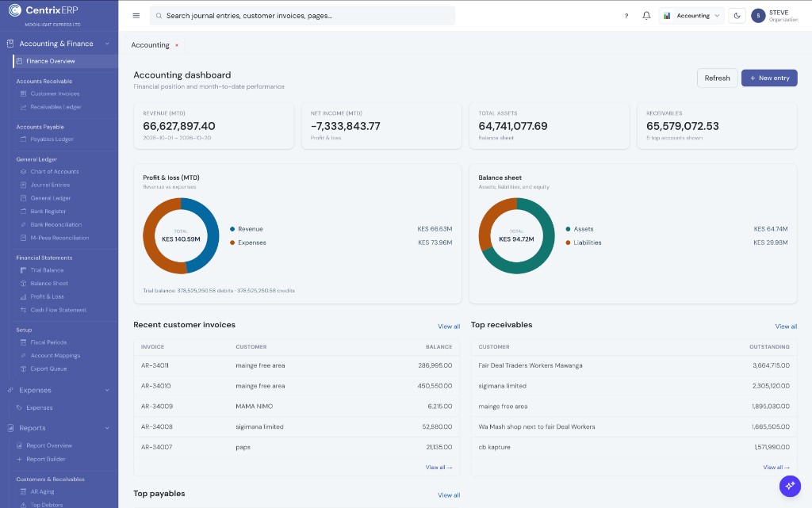The height and width of the screenshot is (508, 812).
Task: Click the Fiscal Periods icon
Action: pos(23,342)
